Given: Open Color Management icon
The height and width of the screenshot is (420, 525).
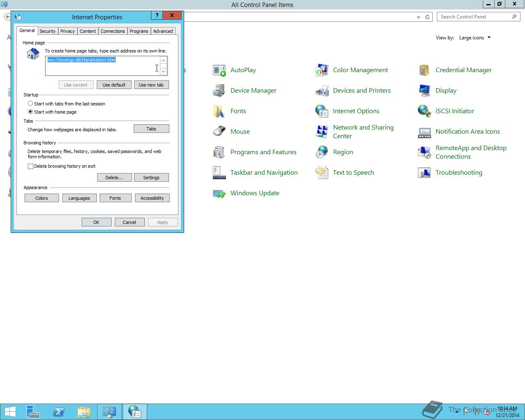Looking at the screenshot, I should click(322, 70).
